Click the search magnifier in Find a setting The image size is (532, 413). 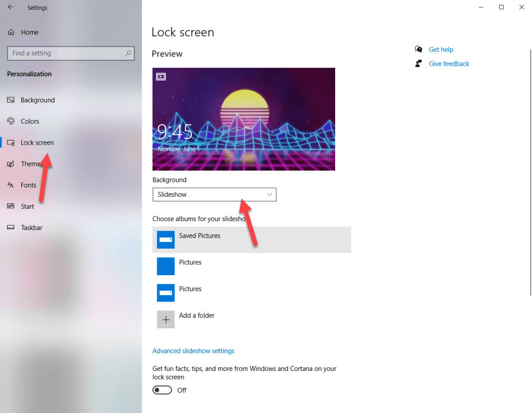click(x=128, y=53)
